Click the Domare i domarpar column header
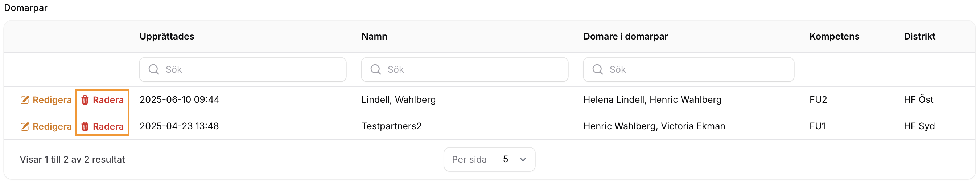 [625, 37]
